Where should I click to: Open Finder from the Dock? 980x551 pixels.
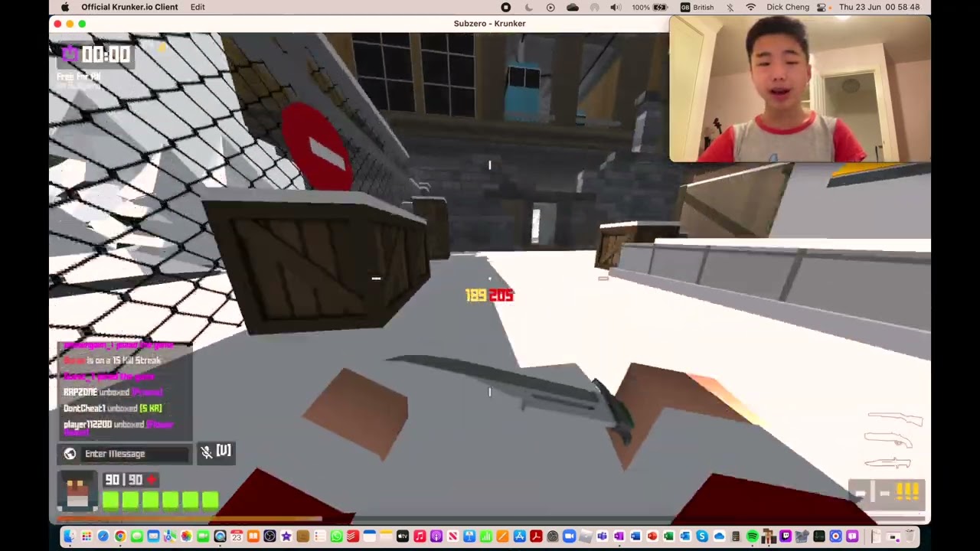coord(69,536)
